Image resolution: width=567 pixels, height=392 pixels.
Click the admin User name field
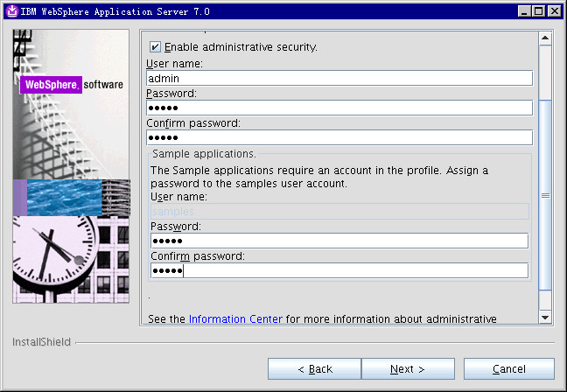(339, 78)
